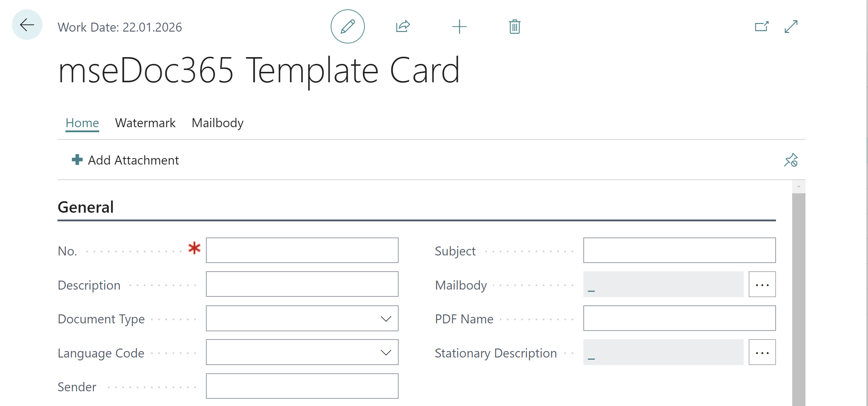Open the Language Code dropdown
The image size is (868, 406).
click(x=386, y=352)
